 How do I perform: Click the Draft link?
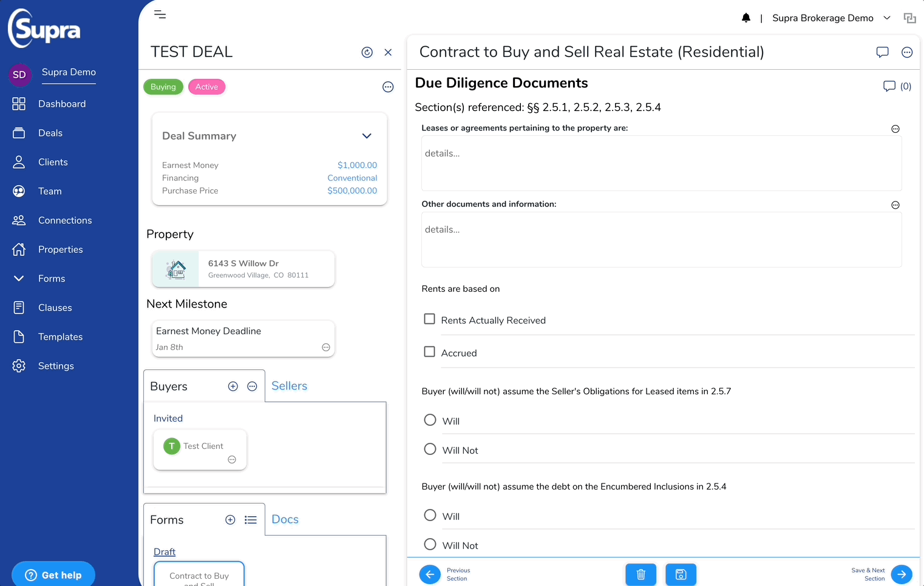pos(165,552)
